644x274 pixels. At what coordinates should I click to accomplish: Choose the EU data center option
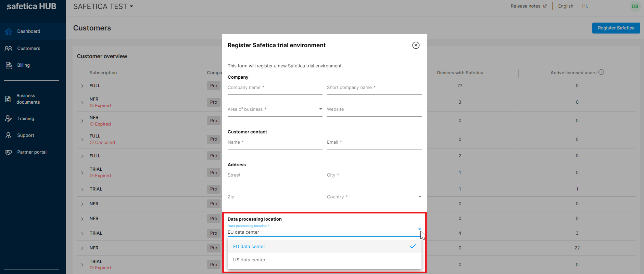coord(324,247)
